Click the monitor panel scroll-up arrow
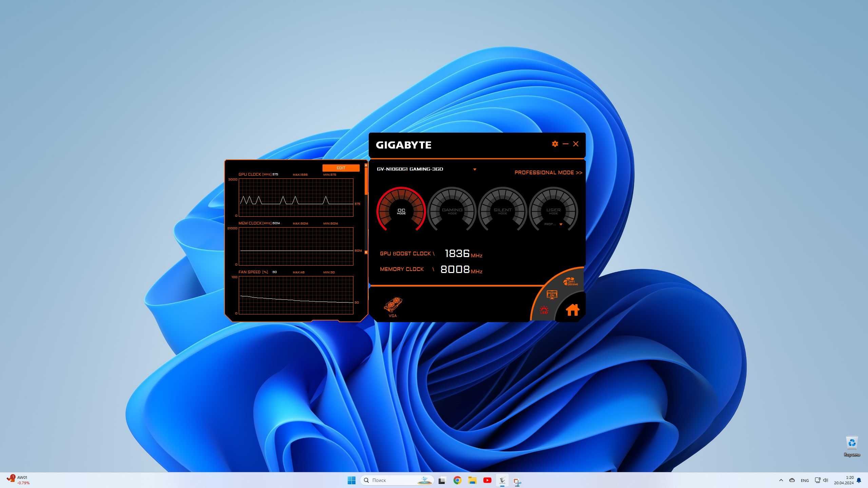Image resolution: width=868 pixels, height=488 pixels. pyautogui.click(x=366, y=165)
